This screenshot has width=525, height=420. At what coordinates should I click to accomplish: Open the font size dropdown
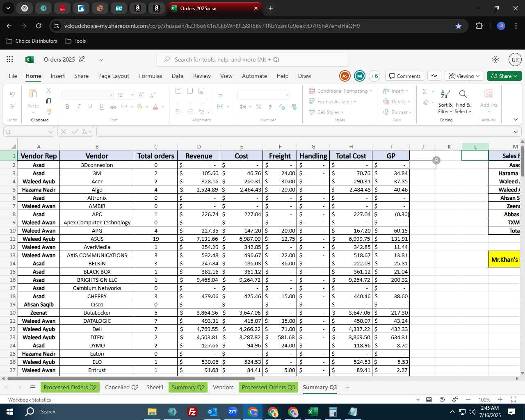coord(132,95)
